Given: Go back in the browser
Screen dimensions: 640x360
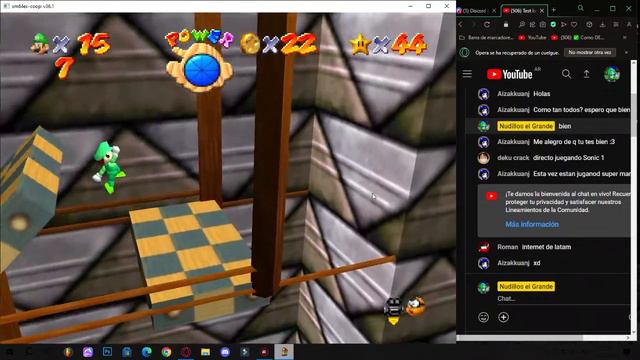Looking at the screenshot, I should pos(460,24).
